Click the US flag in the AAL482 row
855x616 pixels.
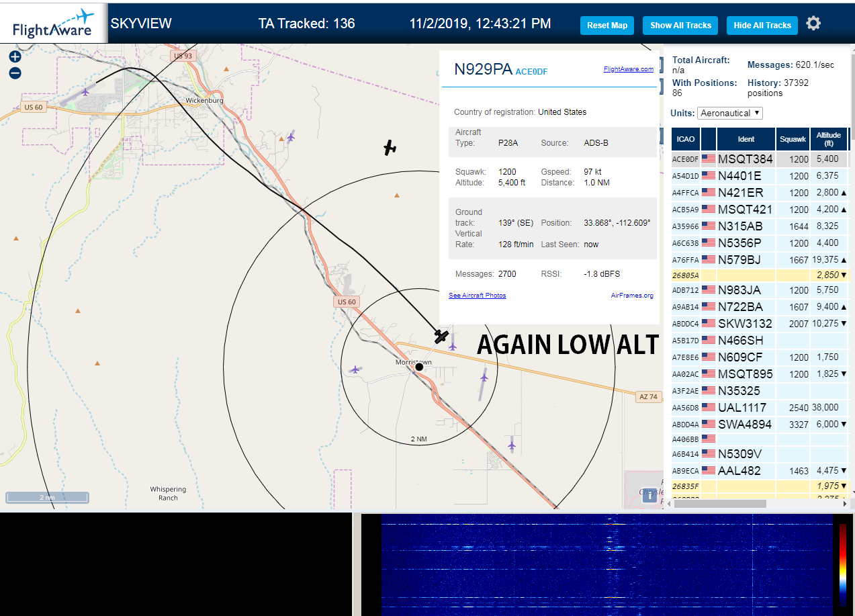click(x=709, y=471)
